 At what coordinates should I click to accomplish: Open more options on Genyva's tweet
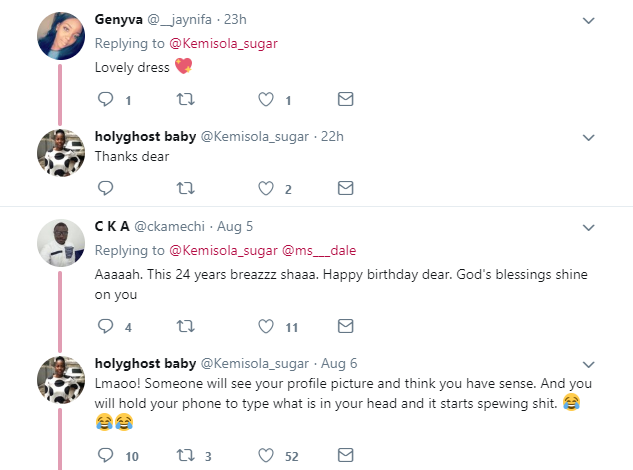(589, 20)
